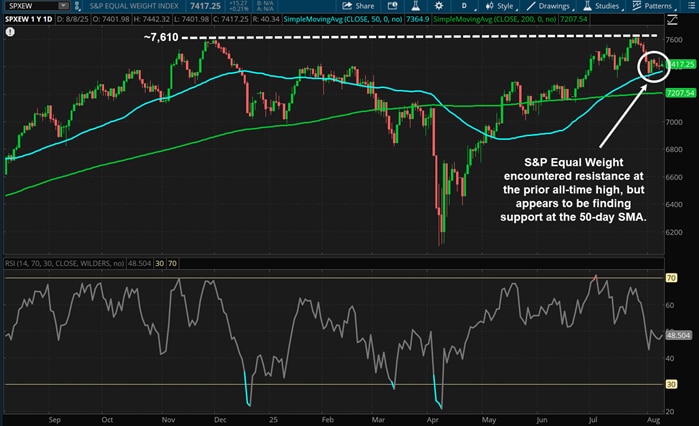
Task: Click the price axis scale icon above 7600
Action: [672, 20]
